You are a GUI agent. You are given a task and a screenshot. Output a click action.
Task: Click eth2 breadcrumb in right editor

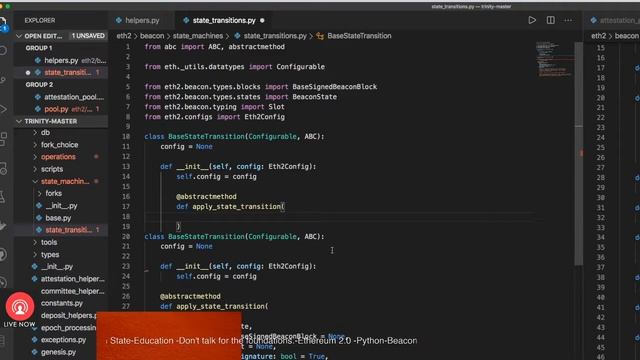tap(598, 36)
